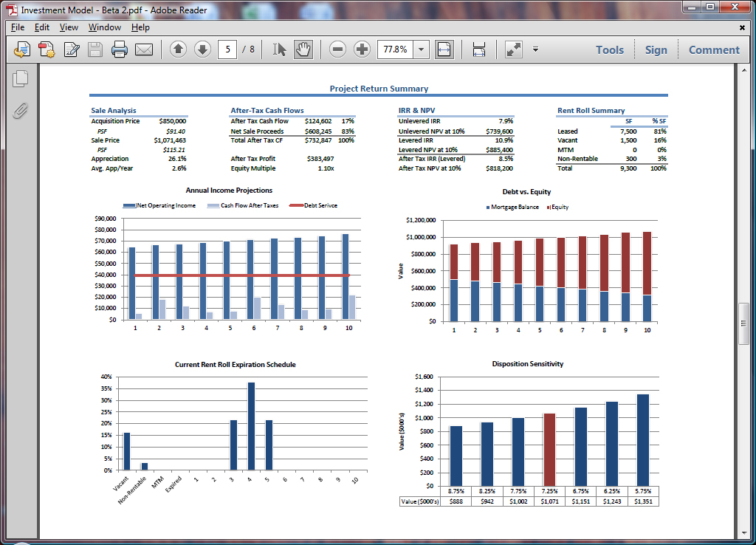This screenshot has width=756, height=545.
Task: Click the $850,000 acquisition price value
Action: coord(172,121)
